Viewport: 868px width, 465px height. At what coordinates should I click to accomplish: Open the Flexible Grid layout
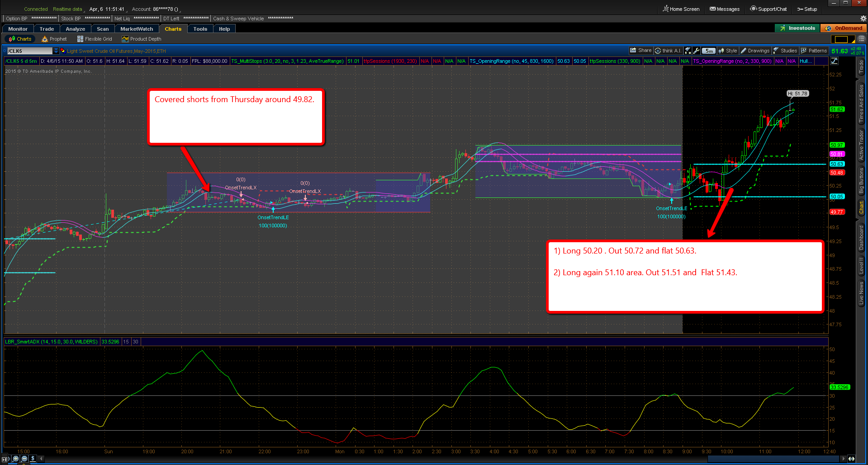[x=95, y=39]
